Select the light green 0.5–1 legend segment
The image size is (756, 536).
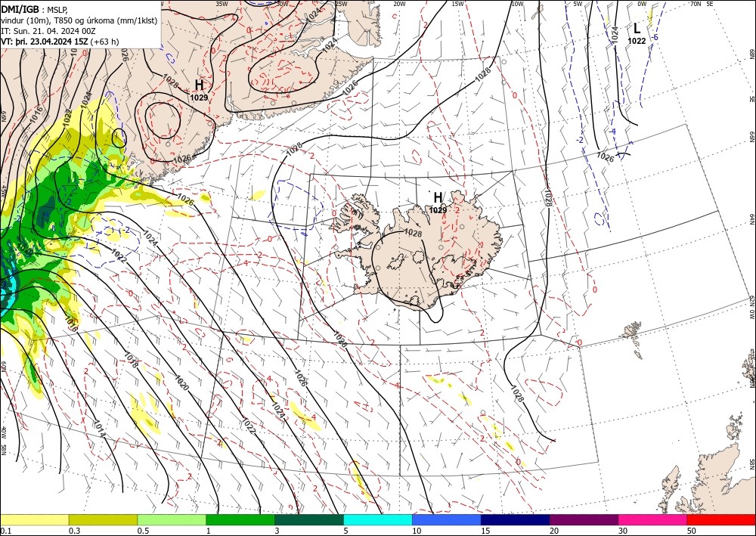click(172, 519)
